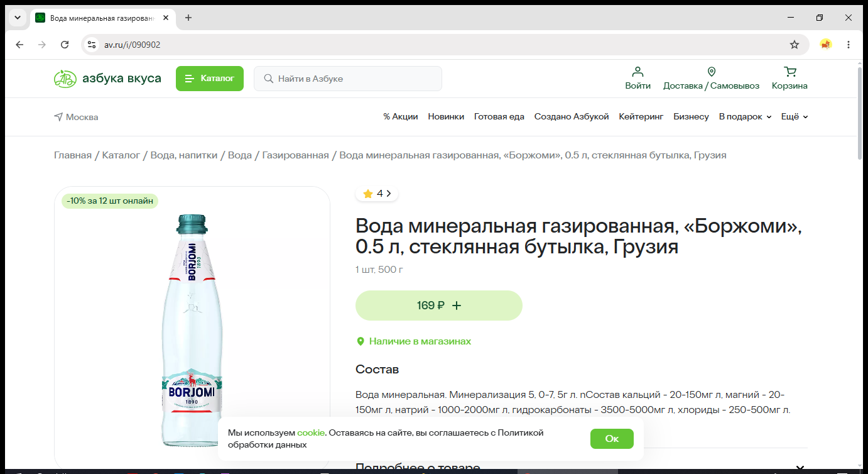Close the Вода минеральная browser tab
The height and width of the screenshot is (474, 868).
pyautogui.click(x=166, y=18)
